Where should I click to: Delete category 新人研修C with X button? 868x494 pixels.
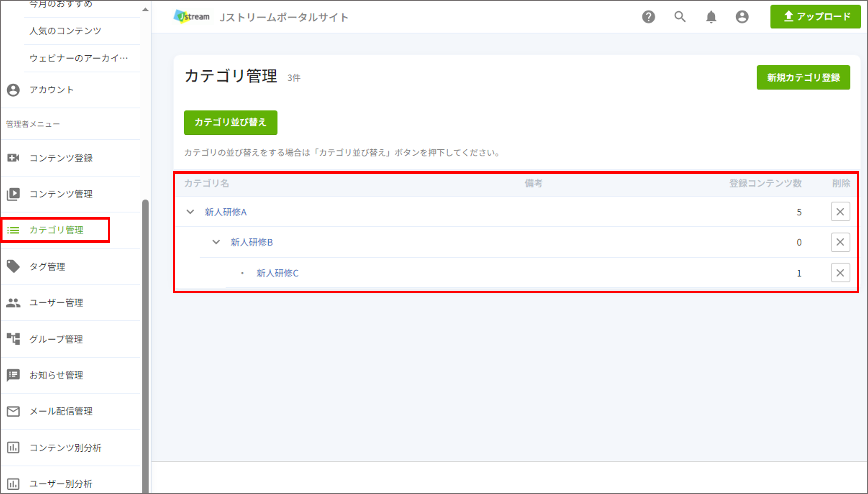840,273
